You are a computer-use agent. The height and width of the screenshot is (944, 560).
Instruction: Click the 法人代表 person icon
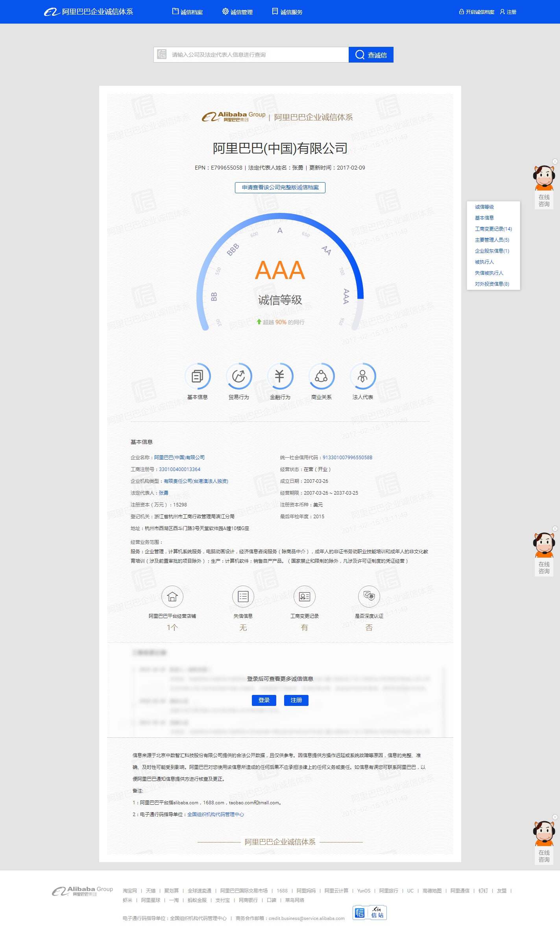coord(362,376)
